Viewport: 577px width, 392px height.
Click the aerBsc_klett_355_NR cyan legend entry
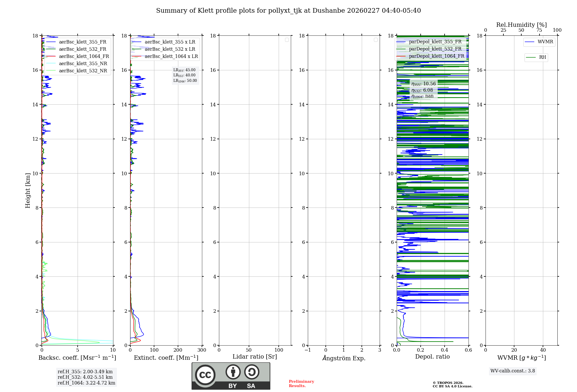click(x=83, y=64)
